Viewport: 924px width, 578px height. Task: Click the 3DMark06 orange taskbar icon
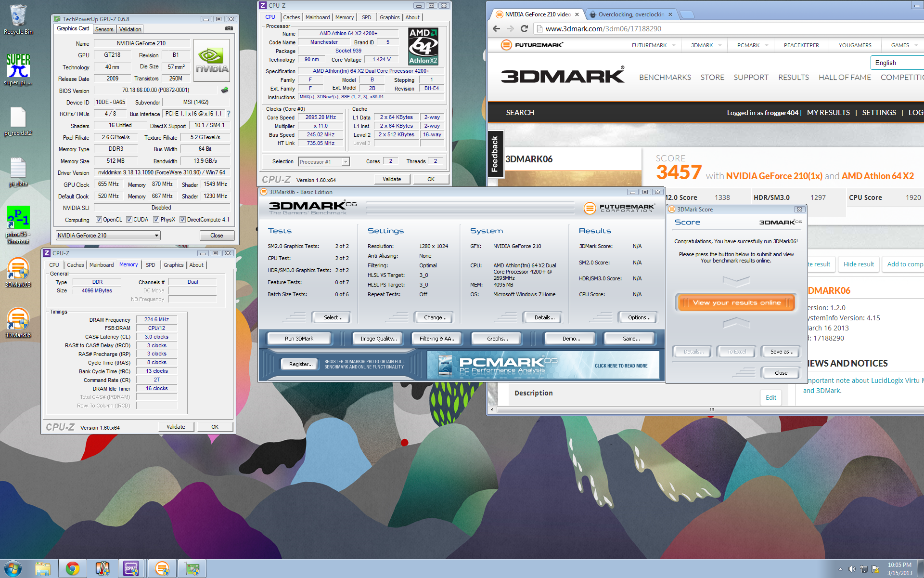(162, 569)
